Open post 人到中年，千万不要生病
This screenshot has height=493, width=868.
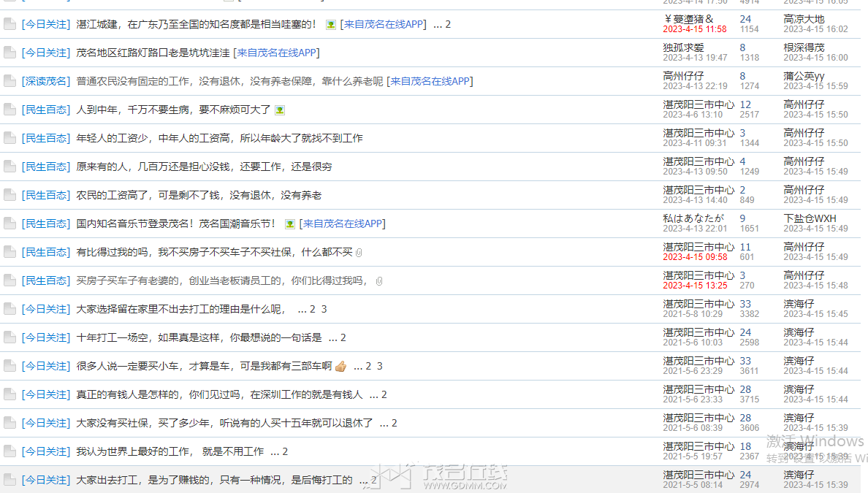click(x=173, y=110)
